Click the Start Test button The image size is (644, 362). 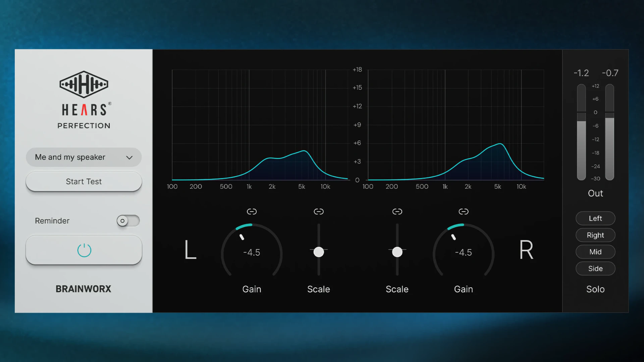pos(84,182)
